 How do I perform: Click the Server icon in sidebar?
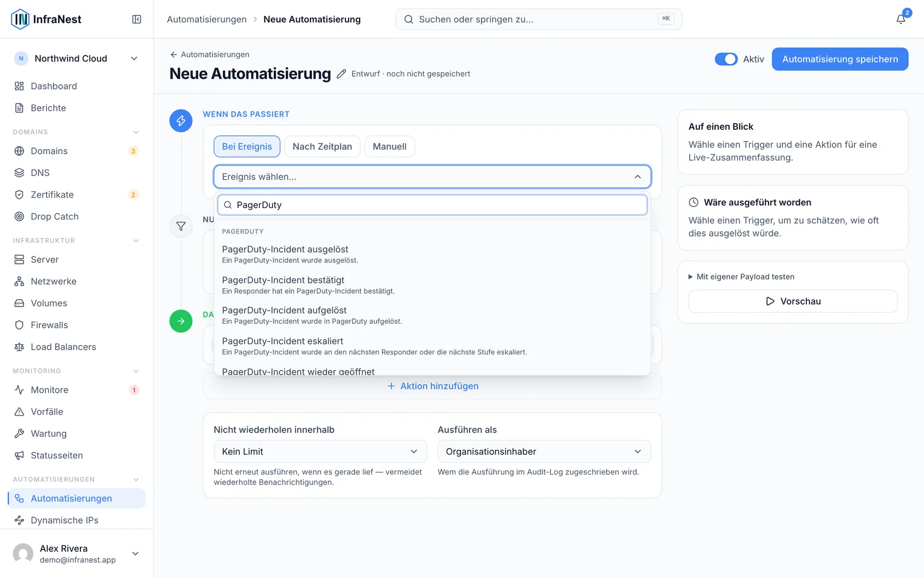19,259
